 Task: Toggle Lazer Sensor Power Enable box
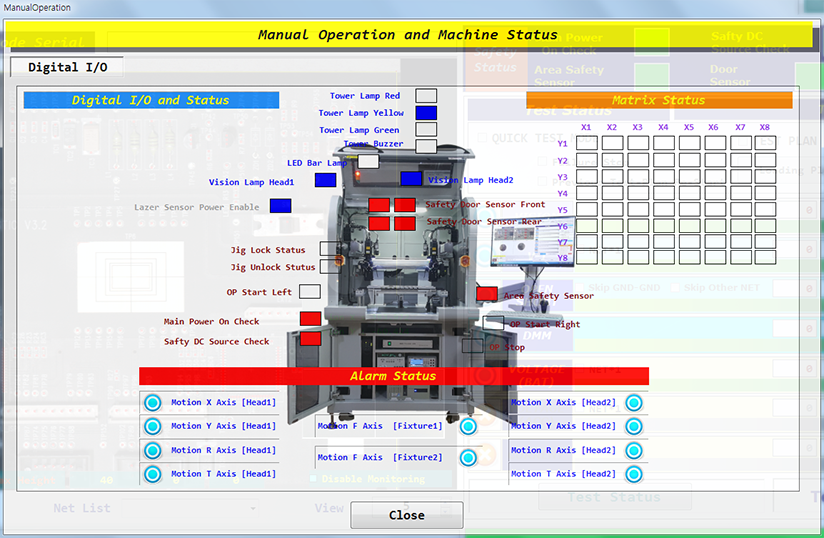pos(280,206)
